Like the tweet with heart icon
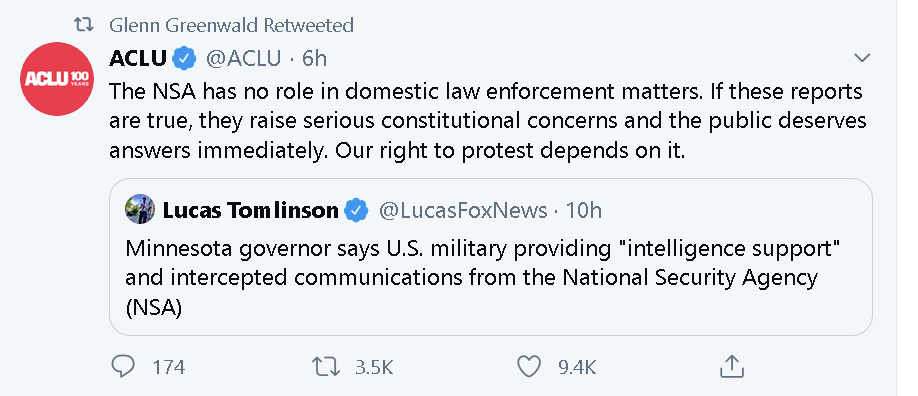Image resolution: width=918 pixels, height=396 pixels. click(x=529, y=367)
